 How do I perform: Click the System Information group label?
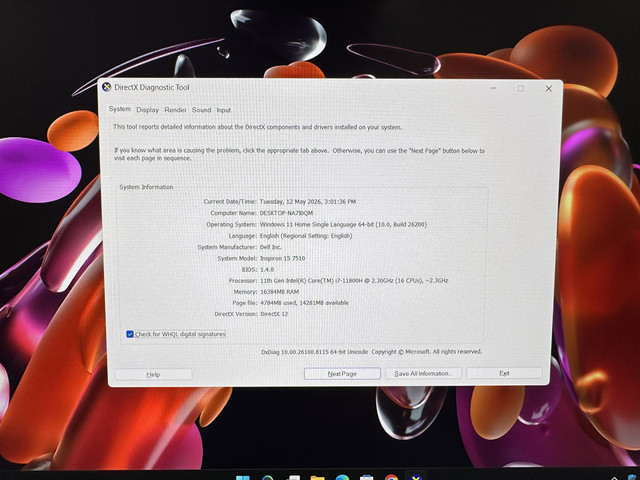[x=146, y=187]
